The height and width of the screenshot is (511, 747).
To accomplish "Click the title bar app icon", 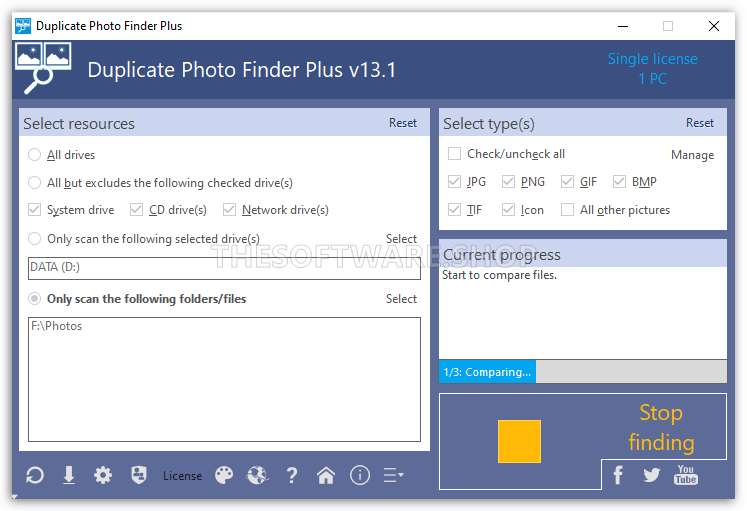I will 23,26.
